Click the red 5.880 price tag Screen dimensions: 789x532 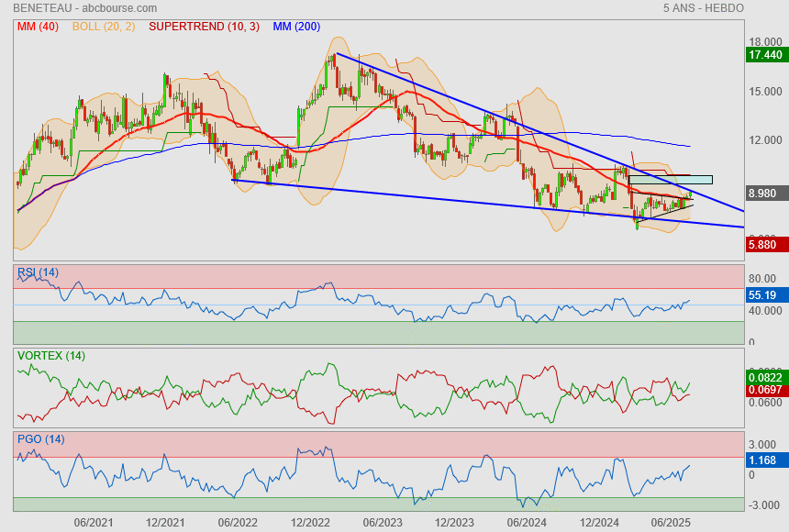click(765, 245)
